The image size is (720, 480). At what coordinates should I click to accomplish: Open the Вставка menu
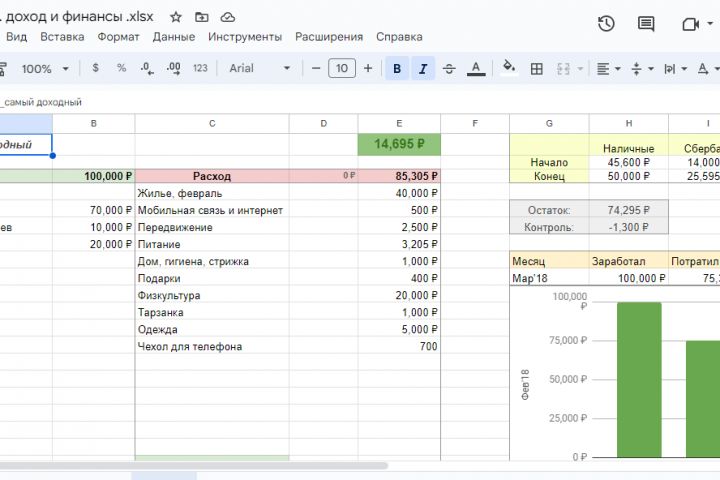point(62,37)
